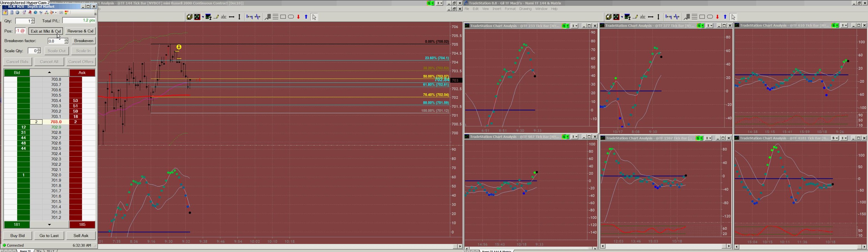Viewport: 868px width, 252px height.
Task: Click the Qty spinner arrows
Action: coord(33,21)
